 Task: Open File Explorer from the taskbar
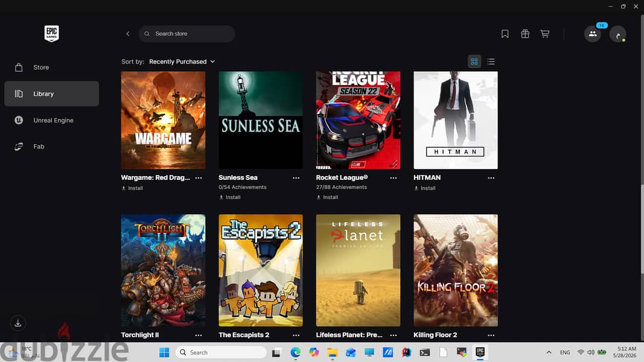[x=333, y=352]
